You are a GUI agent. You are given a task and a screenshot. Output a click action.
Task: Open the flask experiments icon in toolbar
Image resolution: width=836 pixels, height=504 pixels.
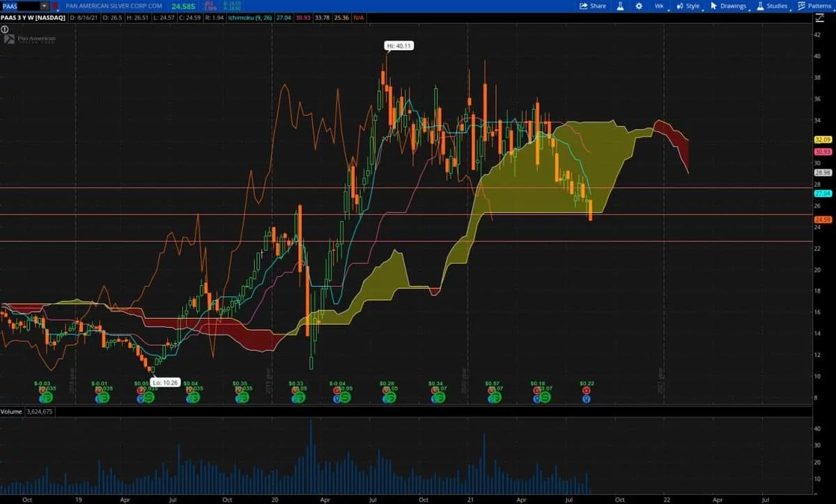(620, 6)
